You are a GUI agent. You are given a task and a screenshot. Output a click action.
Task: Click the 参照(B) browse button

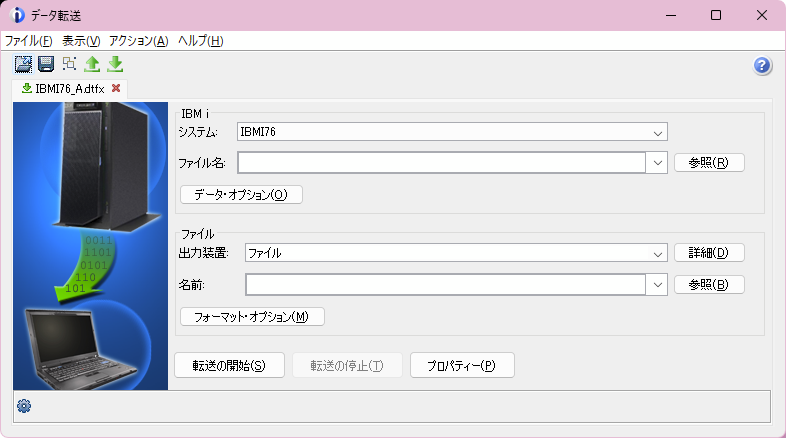[709, 285]
